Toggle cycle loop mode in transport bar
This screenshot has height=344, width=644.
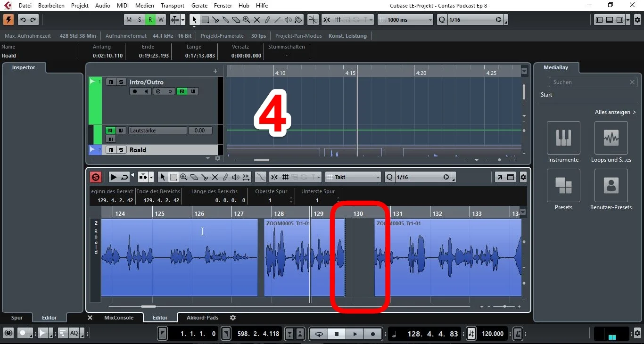point(319,334)
